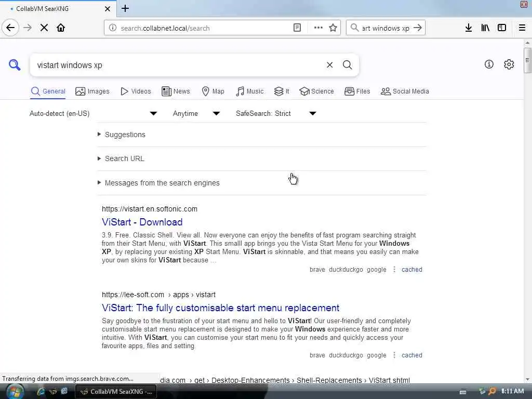Image resolution: width=532 pixels, height=399 pixels.
Task: Clear the search query with X
Action: [x=330, y=65]
